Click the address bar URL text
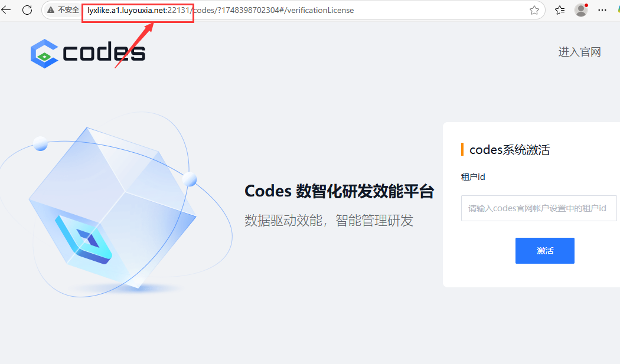Viewport: 620px width, 364px height. [x=221, y=10]
